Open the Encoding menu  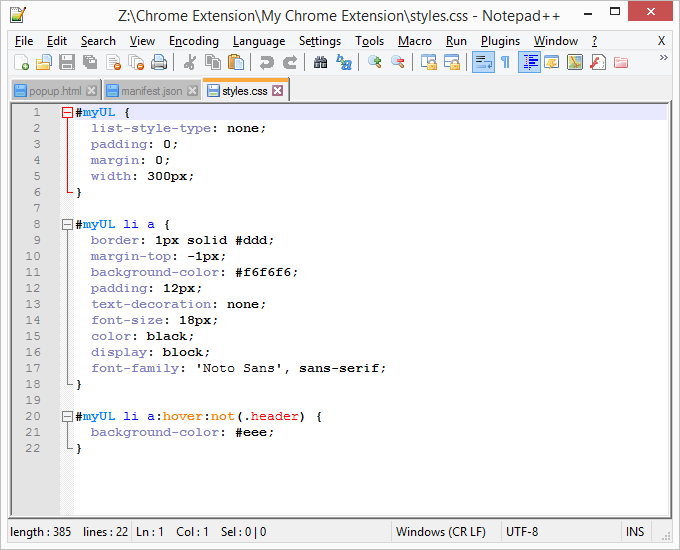point(193,41)
